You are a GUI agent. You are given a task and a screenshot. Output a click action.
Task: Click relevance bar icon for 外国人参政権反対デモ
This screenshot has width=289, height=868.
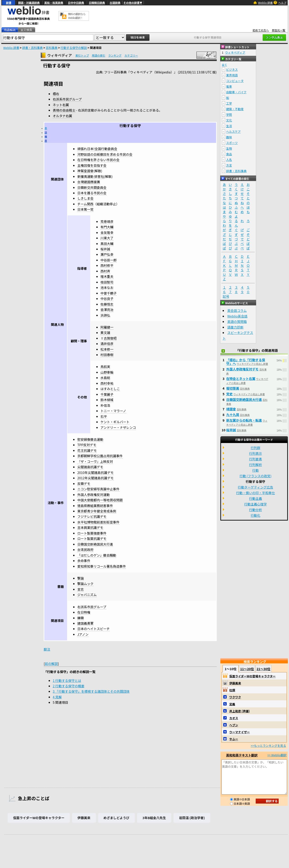[285, 370]
